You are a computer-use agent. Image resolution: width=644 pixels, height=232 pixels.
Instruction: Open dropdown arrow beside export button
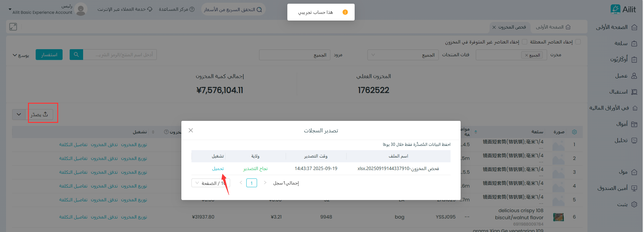coord(19,114)
